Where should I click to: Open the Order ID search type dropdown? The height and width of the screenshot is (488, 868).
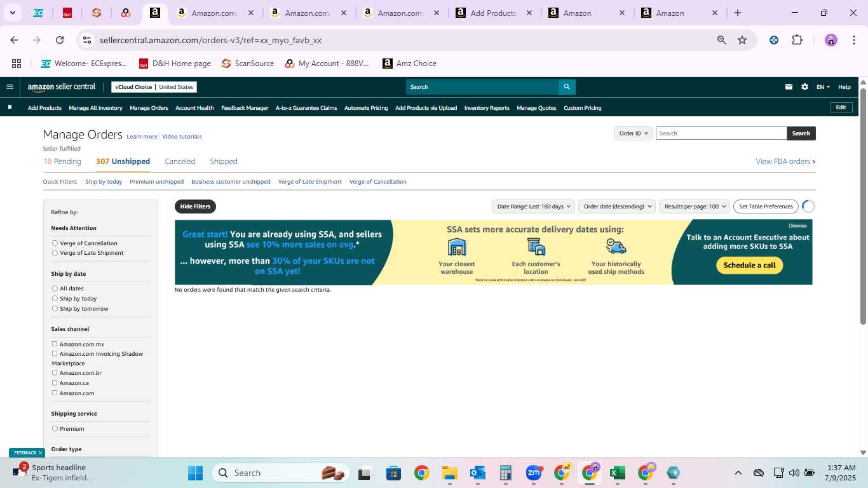[633, 133]
